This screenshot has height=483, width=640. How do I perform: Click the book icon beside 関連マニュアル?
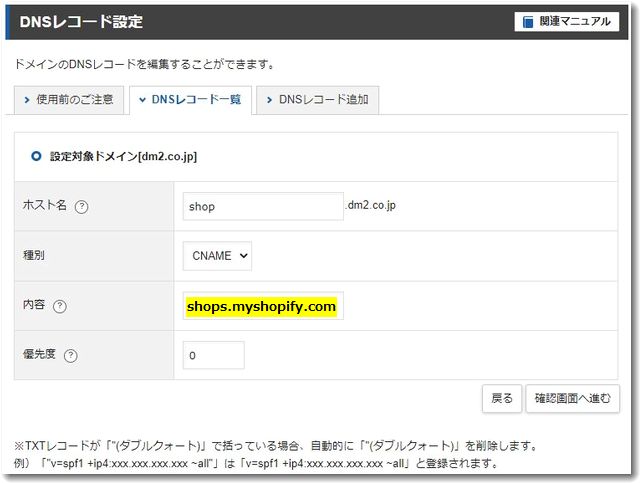(529, 22)
